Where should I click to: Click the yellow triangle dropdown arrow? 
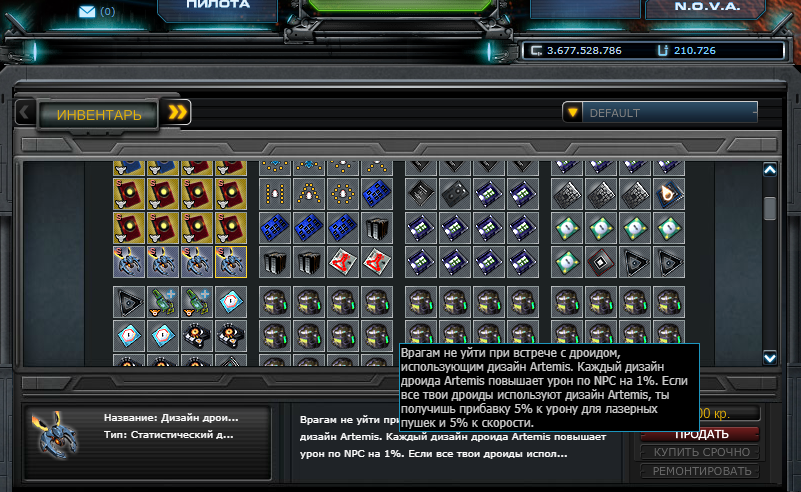(573, 112)
